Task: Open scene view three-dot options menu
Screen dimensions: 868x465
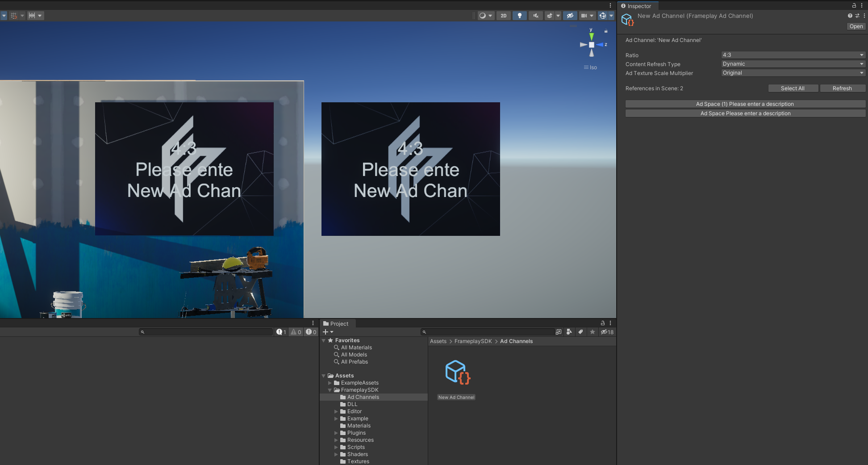Action: (x=610, y=5)
